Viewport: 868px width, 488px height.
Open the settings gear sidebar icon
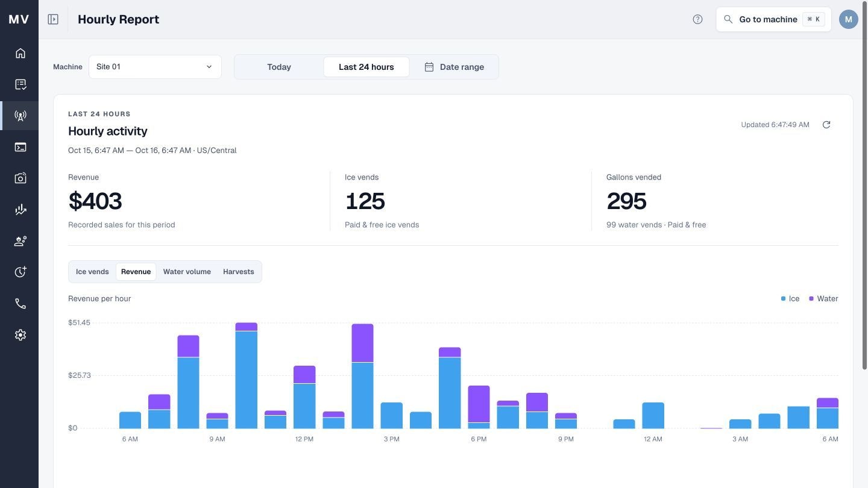click(20, 335)
